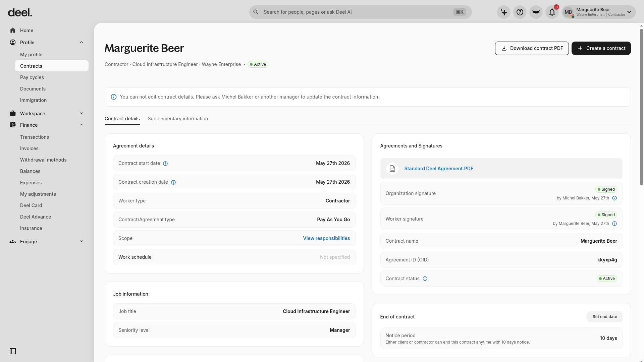Collapse the sidebar with panel icon

(13, 351)
